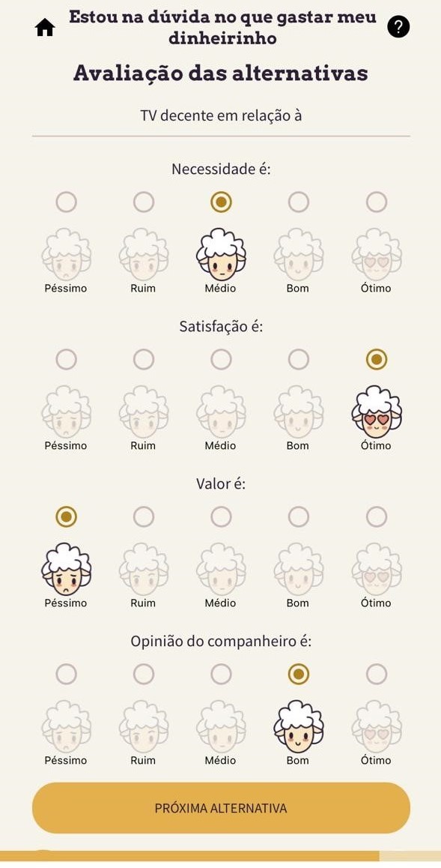Viewport: 441px width, 868px height.
Task: Click the Ótimo heart-eyes face under Opinião do companheiro
Action: click(x=377, y=726)
